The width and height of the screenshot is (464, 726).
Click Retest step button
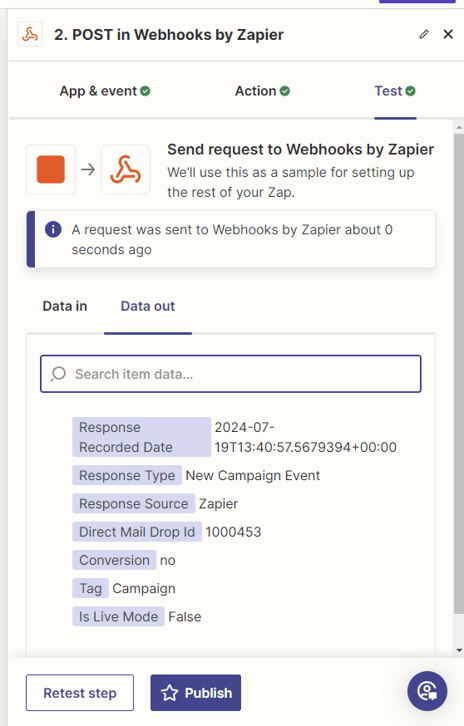(x=80, y=693)
